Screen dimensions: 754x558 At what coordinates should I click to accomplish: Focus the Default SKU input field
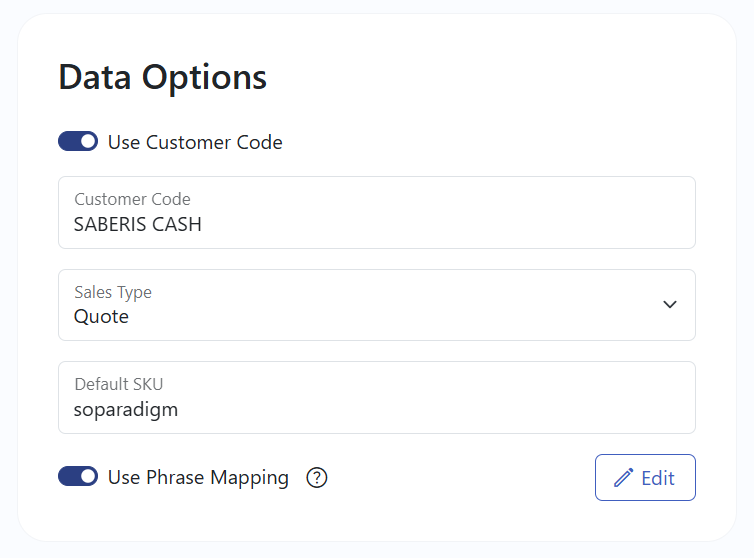coord(376,398)
